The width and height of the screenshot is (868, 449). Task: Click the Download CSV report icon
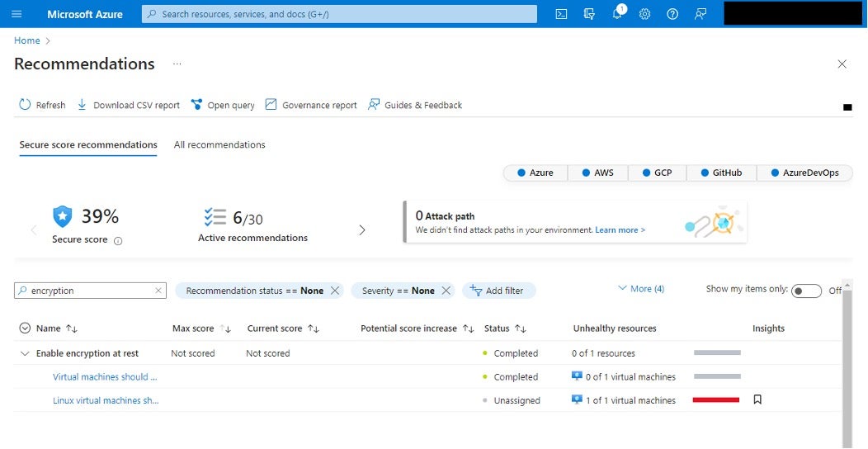[x=82, y=105]
